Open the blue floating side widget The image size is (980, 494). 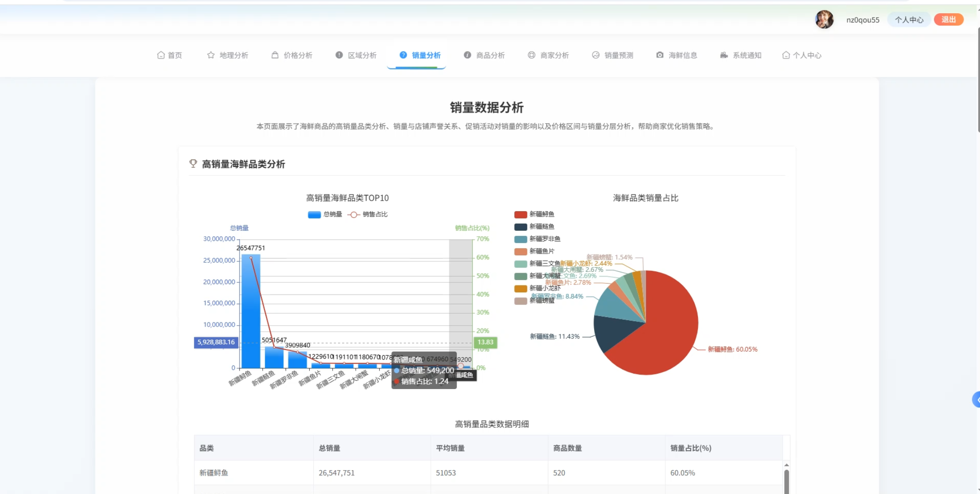pos(976,400)
